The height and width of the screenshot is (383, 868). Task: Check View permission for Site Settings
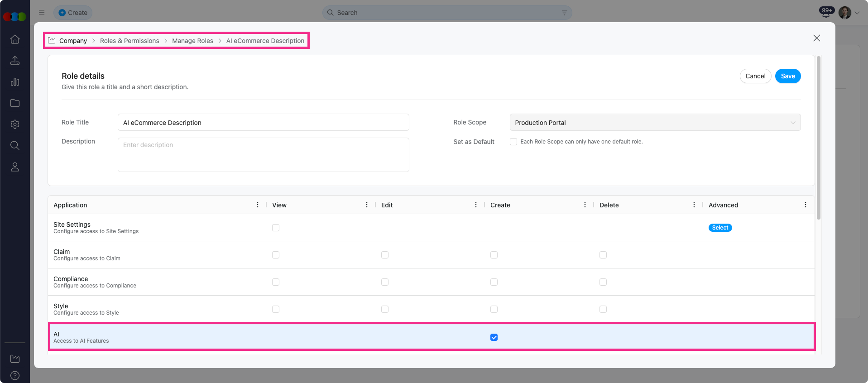[276, 228]
